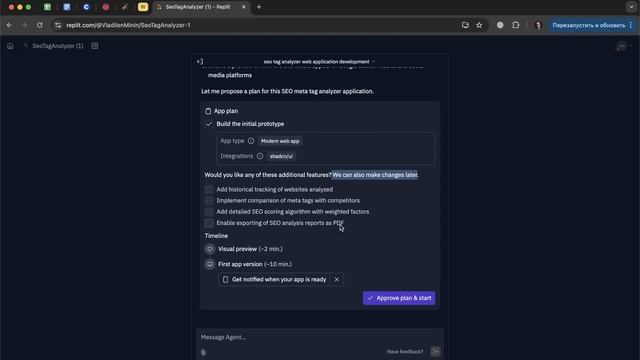
Task: Select the SeoTagAnalyzer (1) - Replit tab
Action: pyautogui.click(x=198, y=7)
